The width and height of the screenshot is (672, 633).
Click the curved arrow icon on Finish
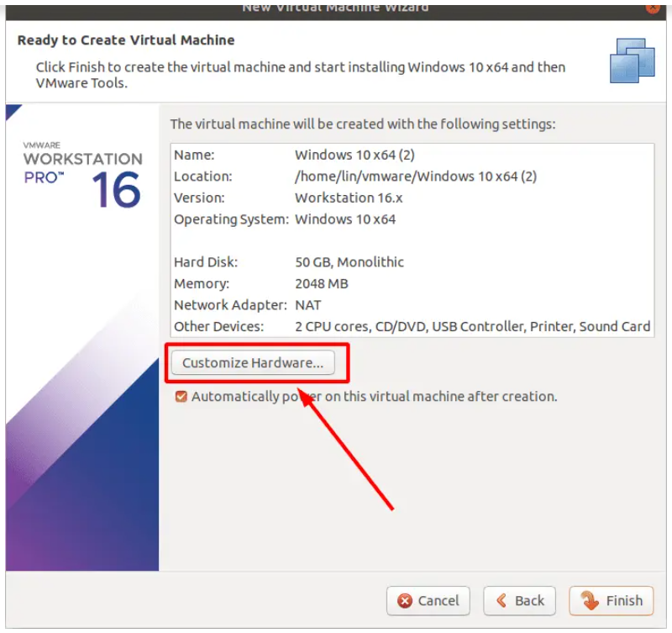[591, 600]
